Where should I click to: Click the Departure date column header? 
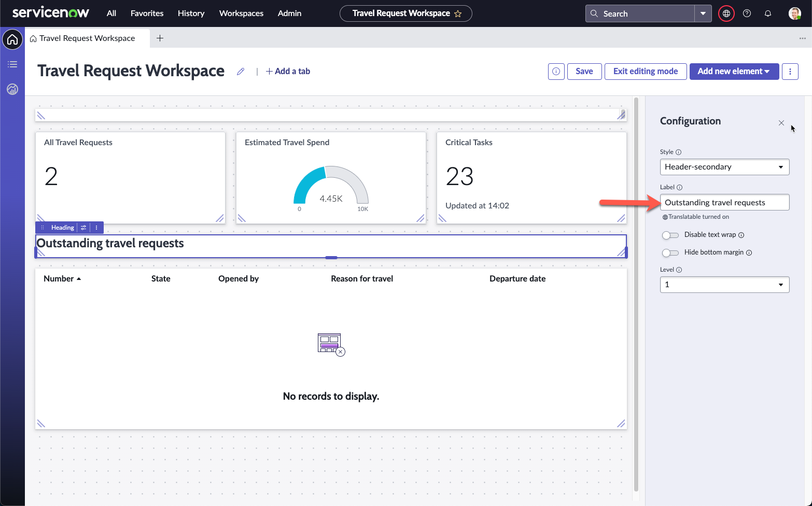(x=517, y=278)
